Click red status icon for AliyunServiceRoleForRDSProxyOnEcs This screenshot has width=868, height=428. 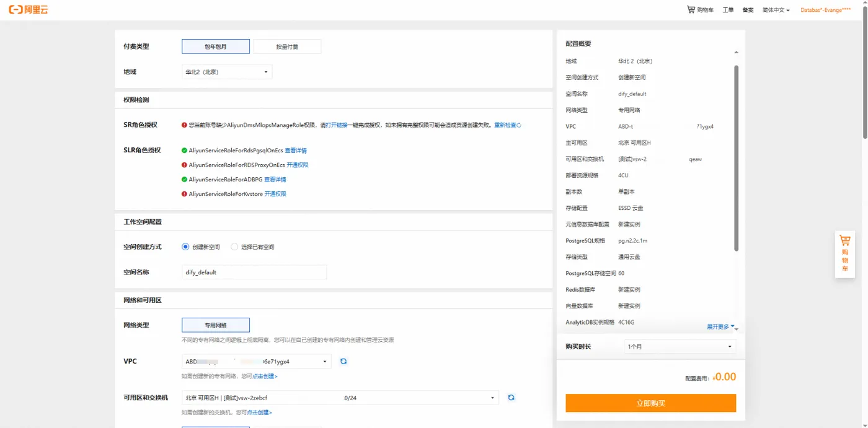(184, 165)
